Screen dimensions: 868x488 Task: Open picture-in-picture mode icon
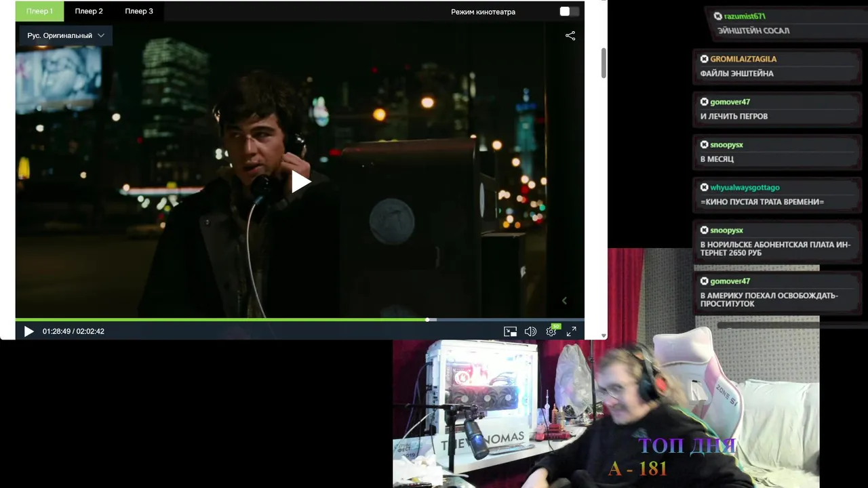click(510, 331)
